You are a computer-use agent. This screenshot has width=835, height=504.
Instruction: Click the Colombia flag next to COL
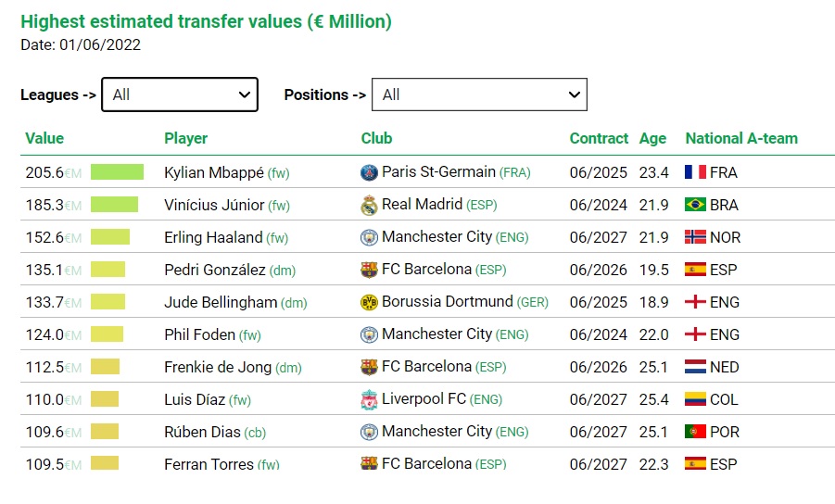tap(695, 399)
